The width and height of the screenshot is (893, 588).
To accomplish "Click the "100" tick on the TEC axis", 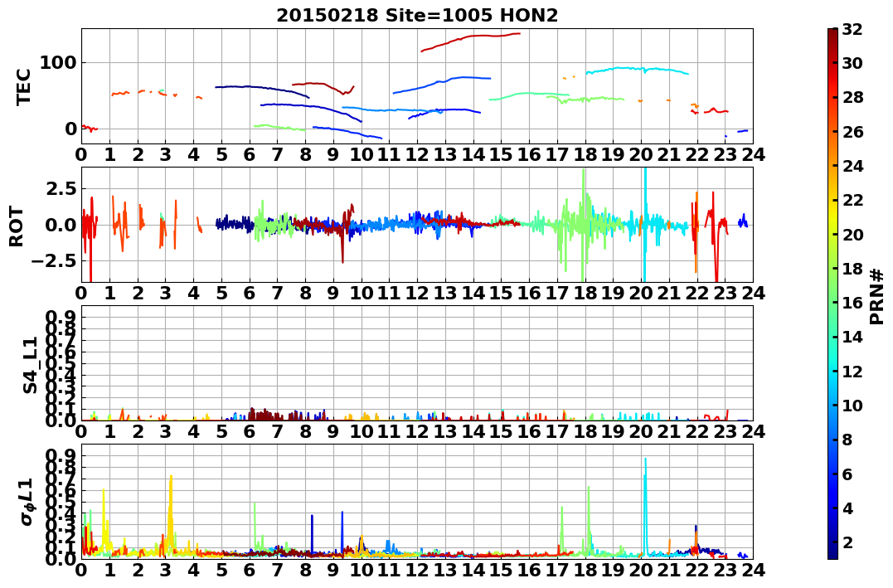I will (57, 63).
